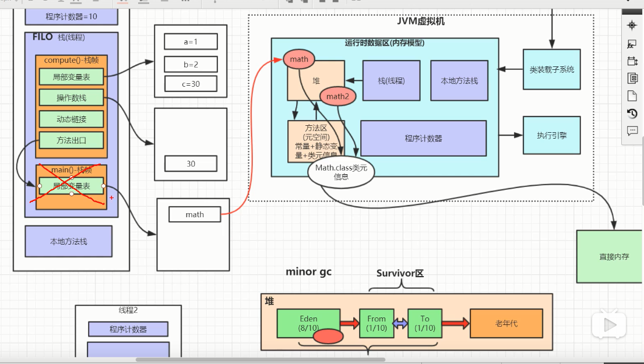Viewport: 644px width, 364px height.
Task: Select the 方法区(元空间) box
Action: 316,142
